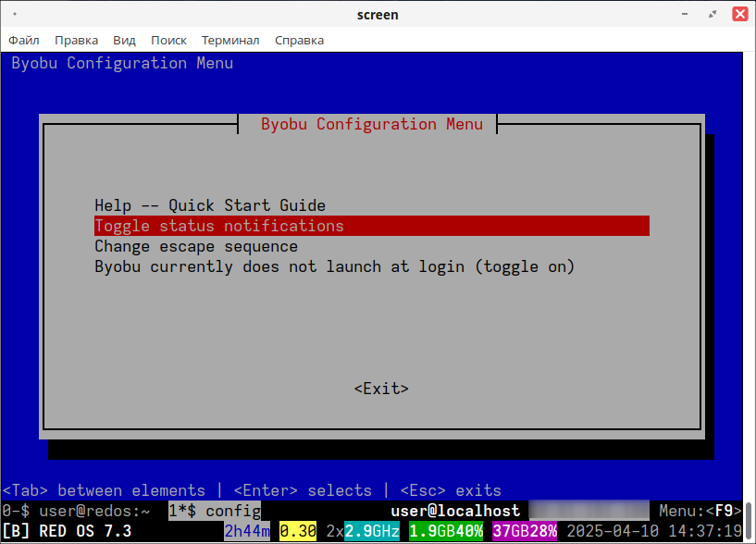Click the red Byobu Configuration Menu dialog title
This screenshot has width=756, height=544.
point(372,124)
